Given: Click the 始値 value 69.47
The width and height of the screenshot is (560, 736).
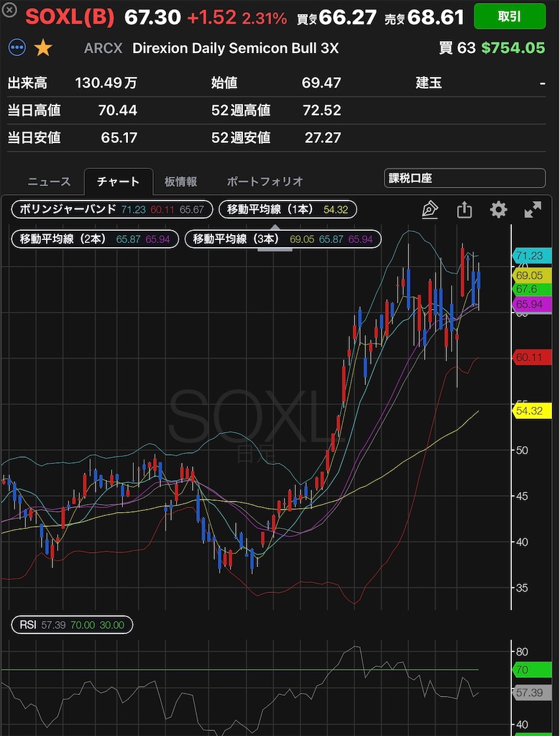Looking at the screenshot, I should 321,83.
